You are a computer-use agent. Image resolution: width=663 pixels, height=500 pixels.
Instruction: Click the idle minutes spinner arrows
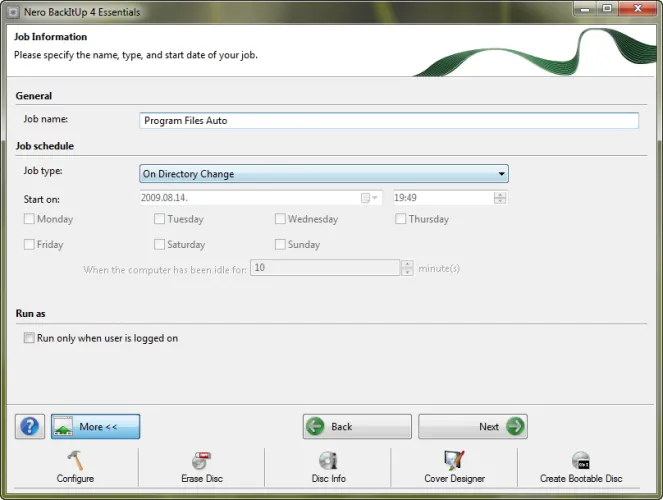(407, 268)
